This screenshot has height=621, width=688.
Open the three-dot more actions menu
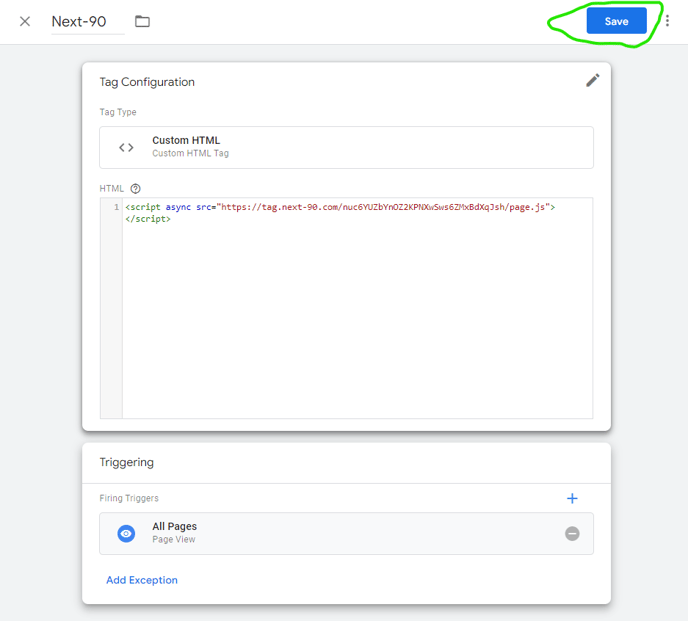(667, 21)
